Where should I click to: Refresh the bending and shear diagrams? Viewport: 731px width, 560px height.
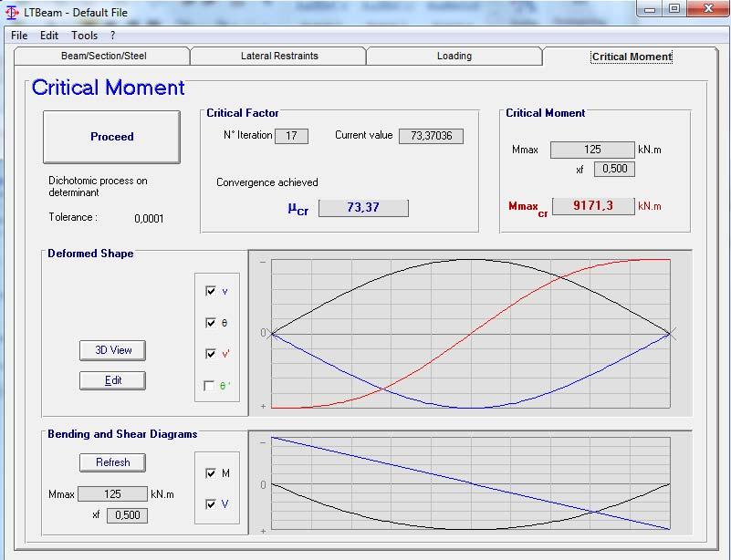pos(113,462)
